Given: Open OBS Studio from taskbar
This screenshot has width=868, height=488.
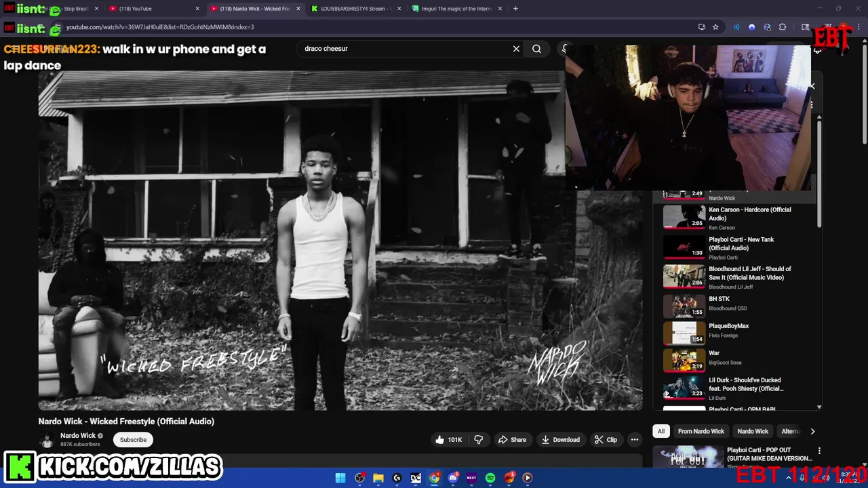Looking at the screenshot, I should (359, 478).
